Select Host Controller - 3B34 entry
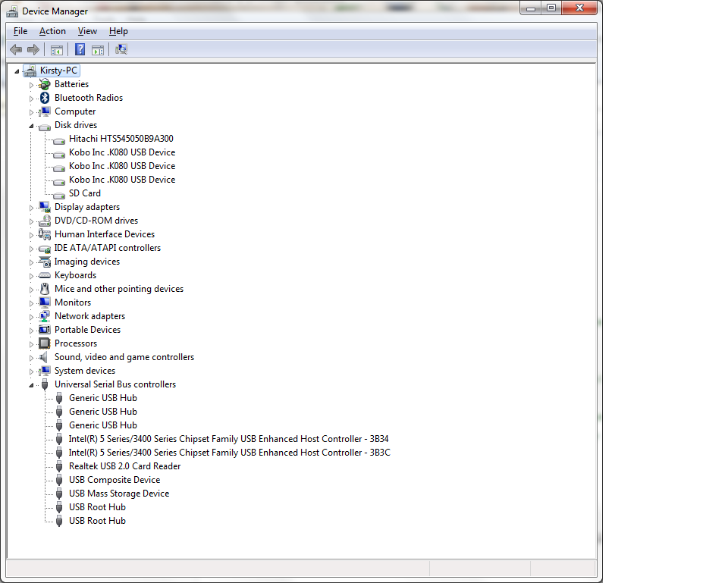728x583 pixels. (x=228, y=439)
